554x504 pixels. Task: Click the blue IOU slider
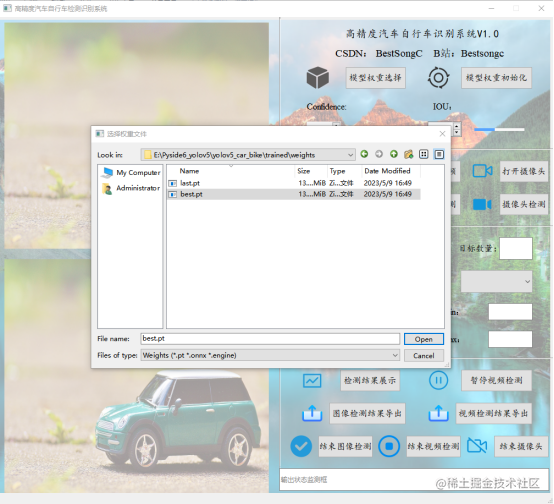coord(499,130)
